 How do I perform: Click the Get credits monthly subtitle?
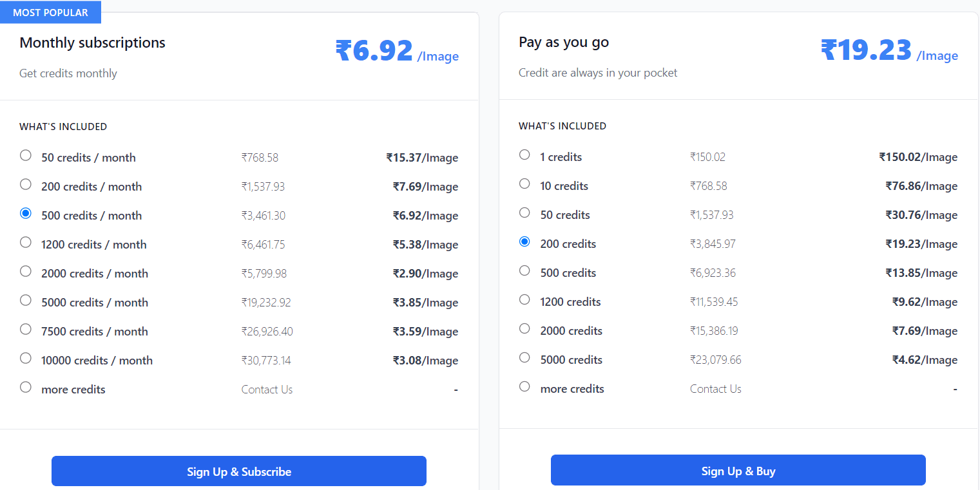point(68,73)
